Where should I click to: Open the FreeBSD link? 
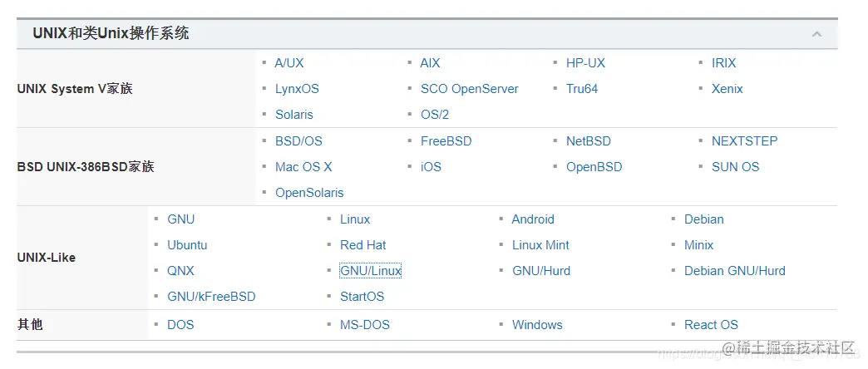point(446,141)
